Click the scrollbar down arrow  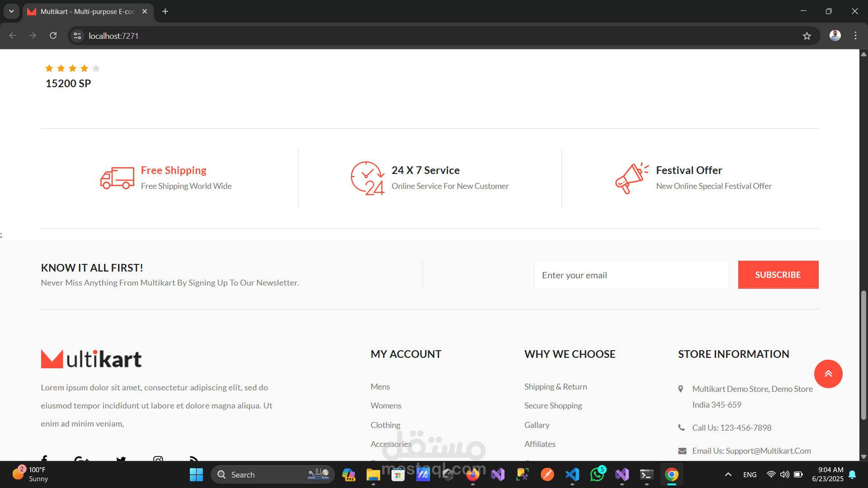click(863, 457)
